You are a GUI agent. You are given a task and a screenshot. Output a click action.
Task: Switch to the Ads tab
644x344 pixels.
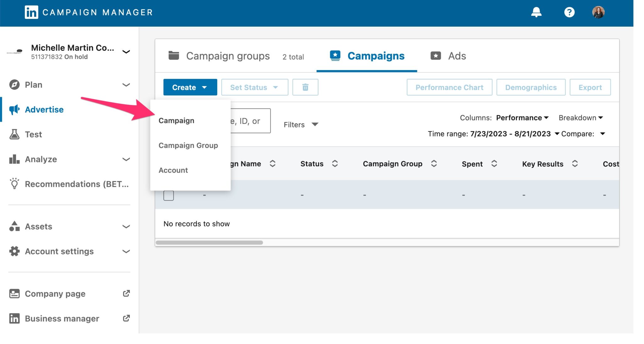[449, 56]
